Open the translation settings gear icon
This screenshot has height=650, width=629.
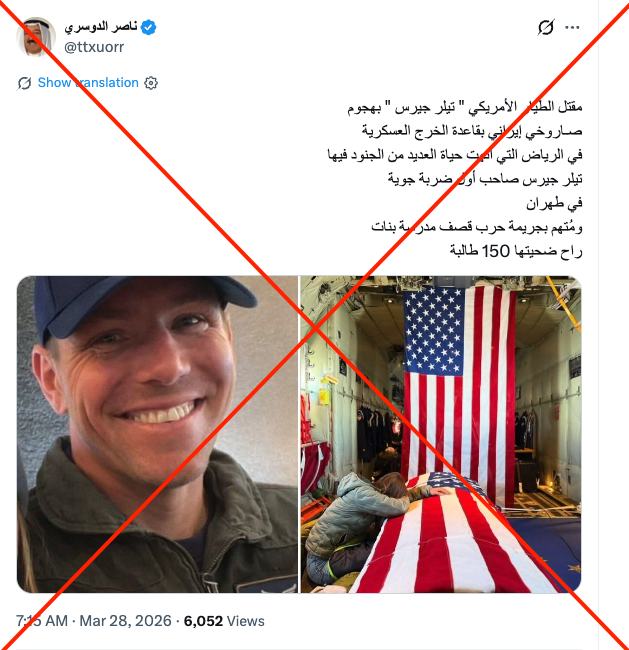coord(151,83)
